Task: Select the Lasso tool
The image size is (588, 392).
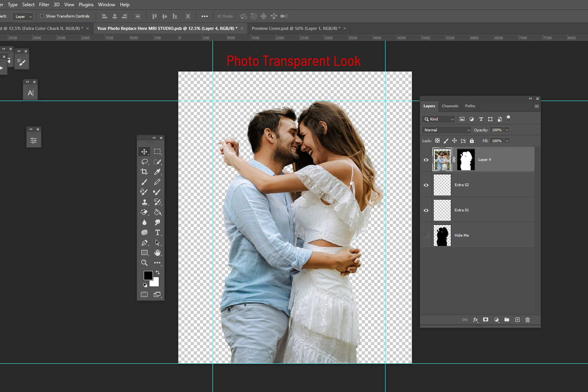Action: click(144, 162)
